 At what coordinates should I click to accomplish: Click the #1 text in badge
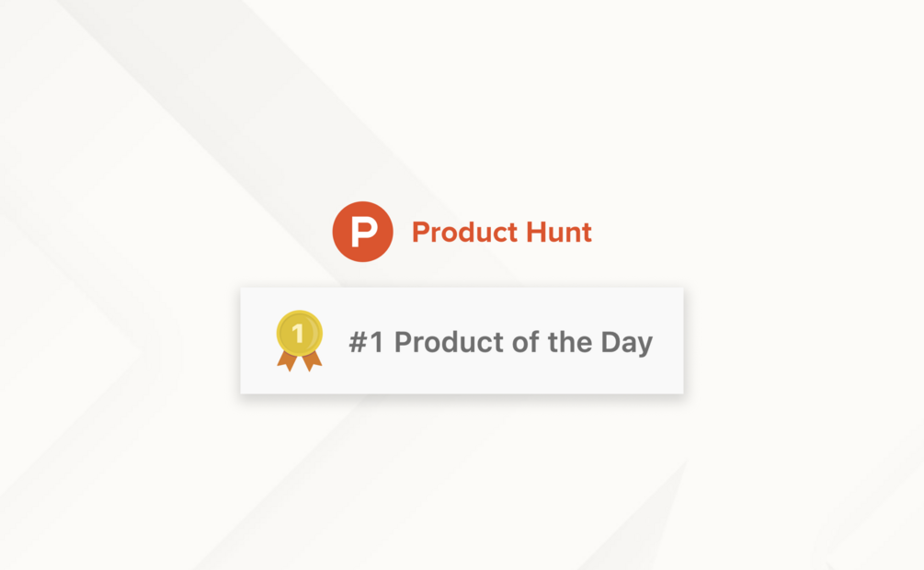click(366, 342)
